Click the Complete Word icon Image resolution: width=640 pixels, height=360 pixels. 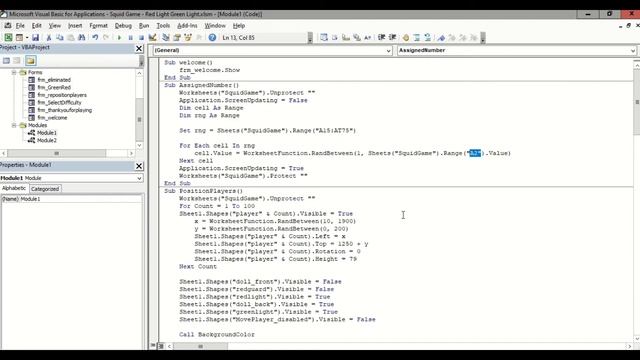tap(367, 38)
